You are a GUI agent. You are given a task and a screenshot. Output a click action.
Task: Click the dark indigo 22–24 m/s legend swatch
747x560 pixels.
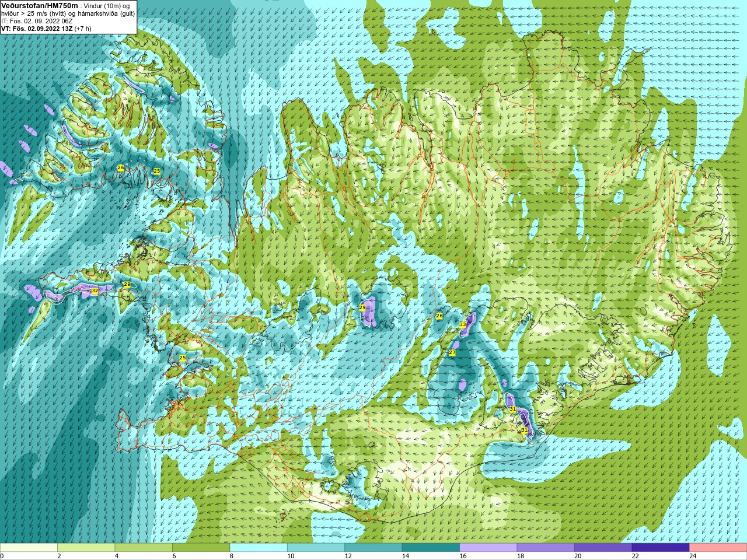[x=661, y=548]
